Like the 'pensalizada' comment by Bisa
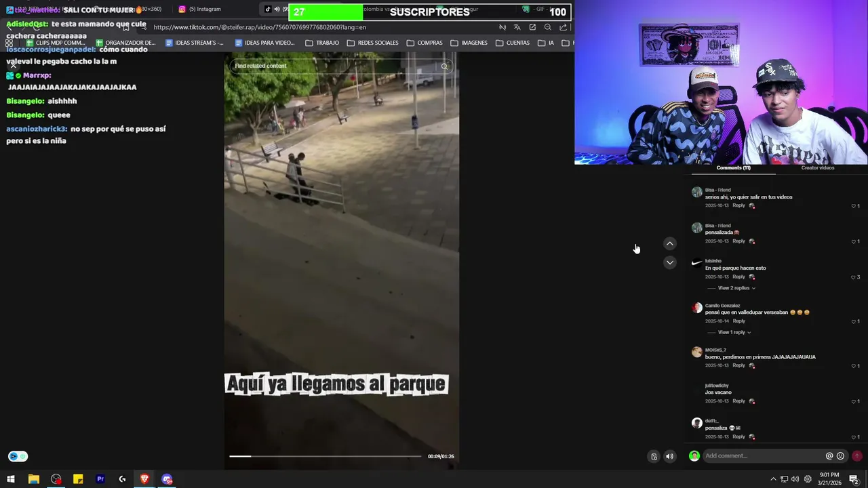This screenshot has width=868, height=488. (854, 241)
